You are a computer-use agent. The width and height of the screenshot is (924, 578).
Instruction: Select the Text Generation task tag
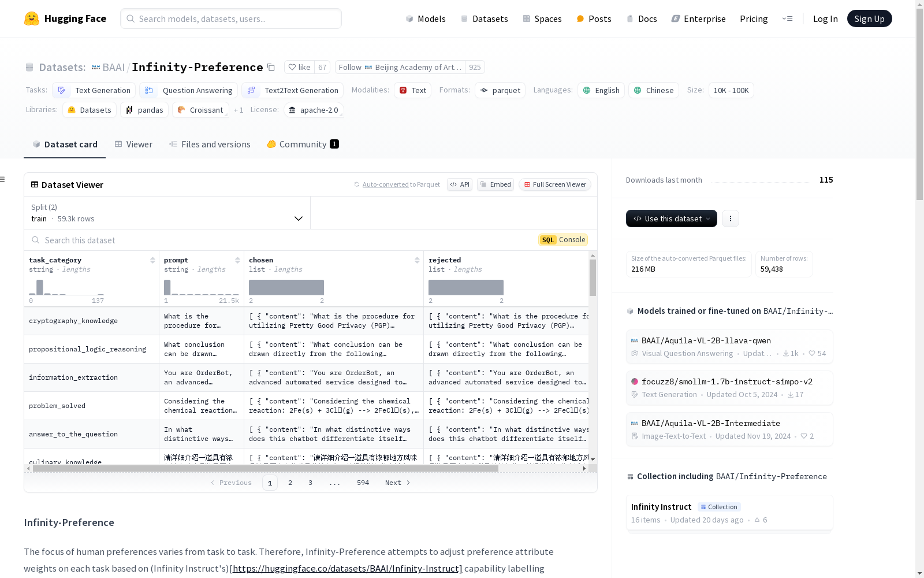(94, 90)
